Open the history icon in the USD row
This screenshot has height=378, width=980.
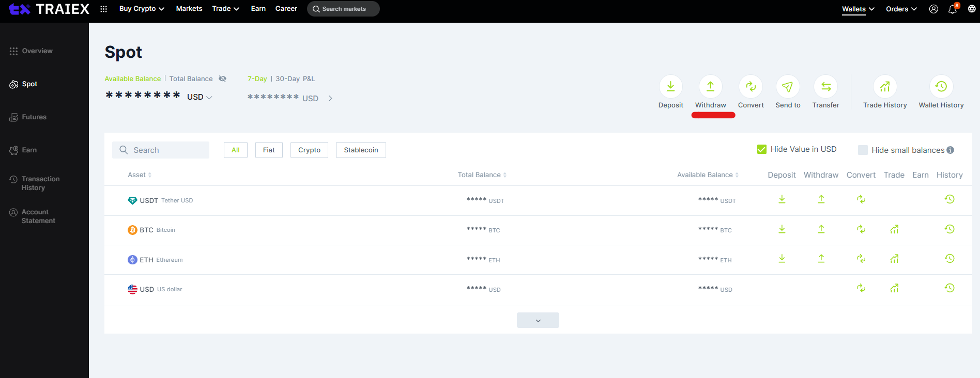pos(950,288)
